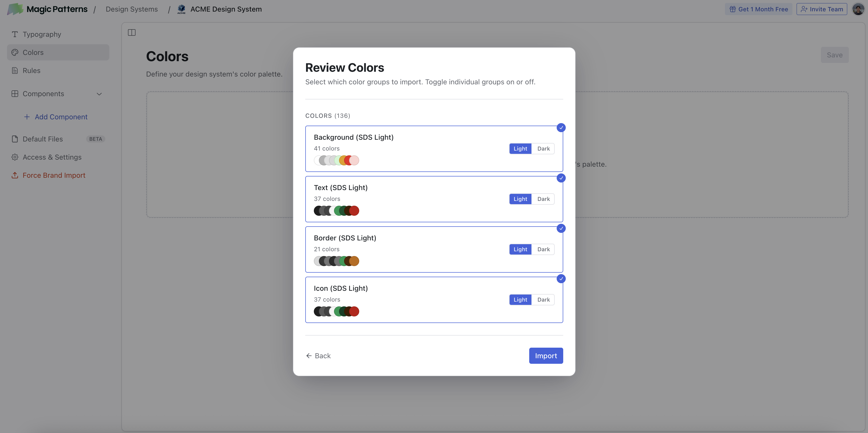Viewport: 868px width, 433px height.
Task: Click the ACME Design System cube icon
Action: pos(181,9)
